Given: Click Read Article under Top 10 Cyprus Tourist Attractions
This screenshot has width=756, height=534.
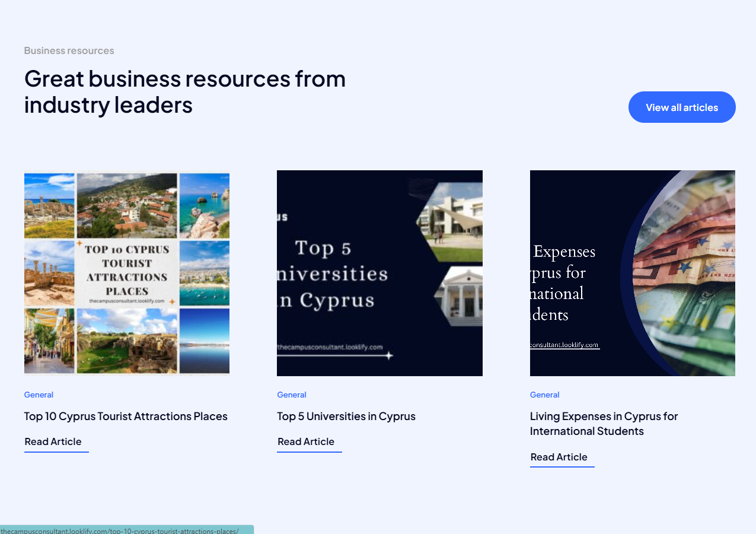Looking at the screenshot, I should click(x=53, y=442).
